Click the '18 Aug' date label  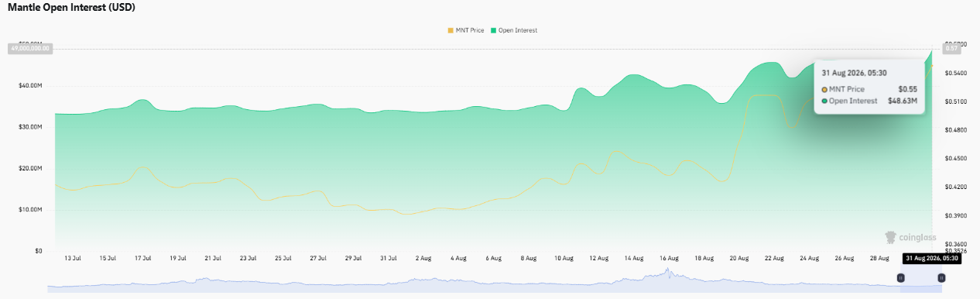(703, 257)
